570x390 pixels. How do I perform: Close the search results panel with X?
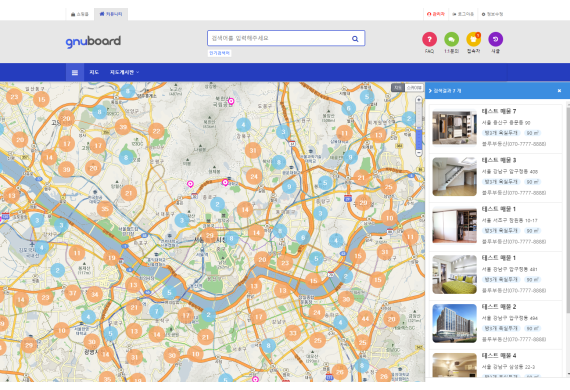[x=559, y=91]
